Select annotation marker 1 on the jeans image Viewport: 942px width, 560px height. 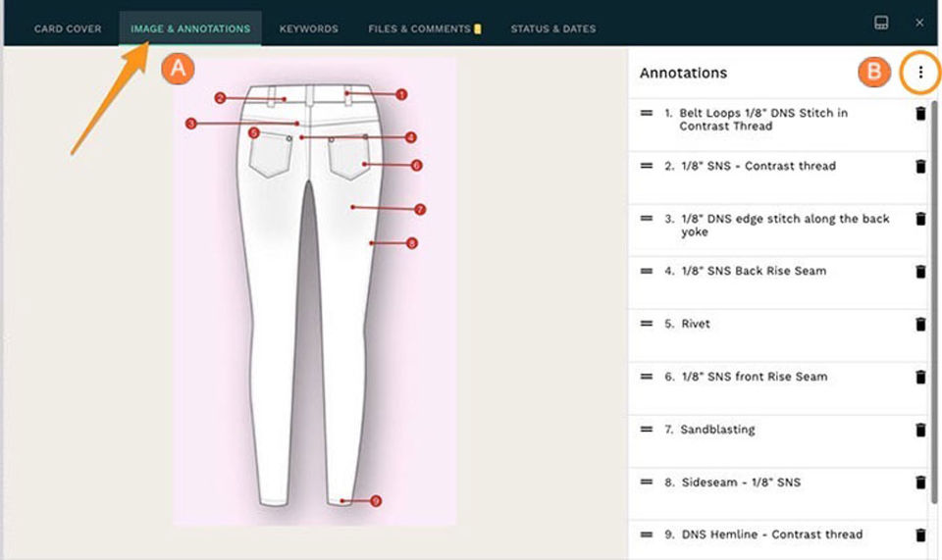[401, 94]
